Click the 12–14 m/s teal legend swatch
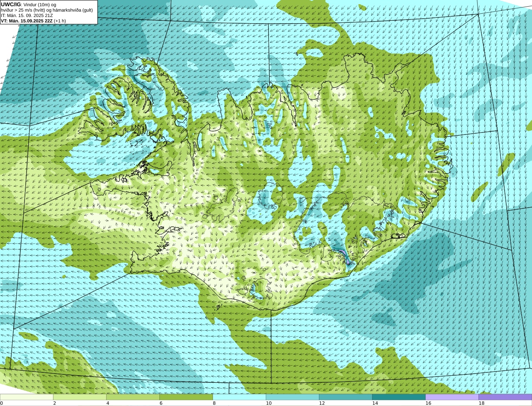 coord(346,397)
